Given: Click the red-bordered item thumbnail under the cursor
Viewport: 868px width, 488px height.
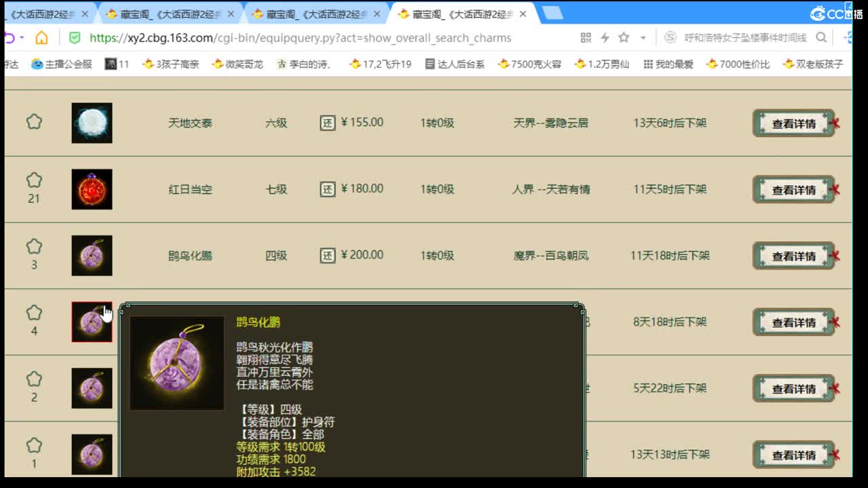Looking at the screenshot, I should click(92, 322).
